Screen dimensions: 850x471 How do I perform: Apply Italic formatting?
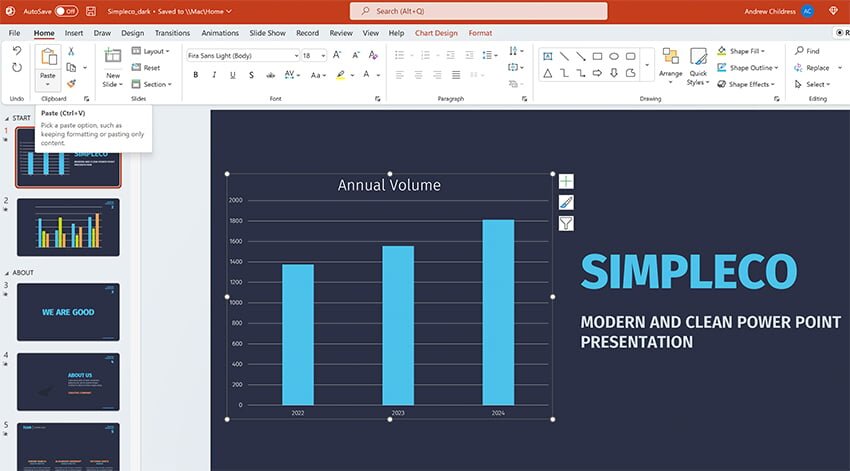(x=214, y=75)
